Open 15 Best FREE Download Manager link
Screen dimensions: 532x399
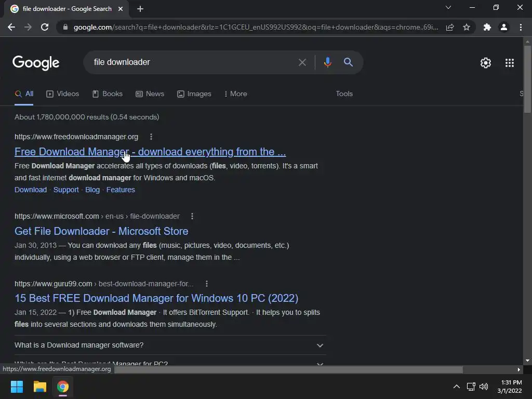[156, 298]
